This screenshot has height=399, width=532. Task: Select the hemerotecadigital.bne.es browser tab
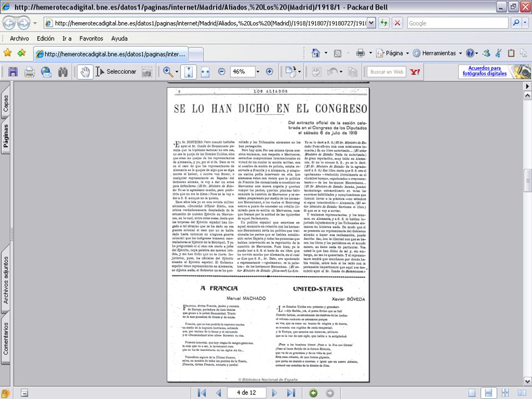pos(111,54)
